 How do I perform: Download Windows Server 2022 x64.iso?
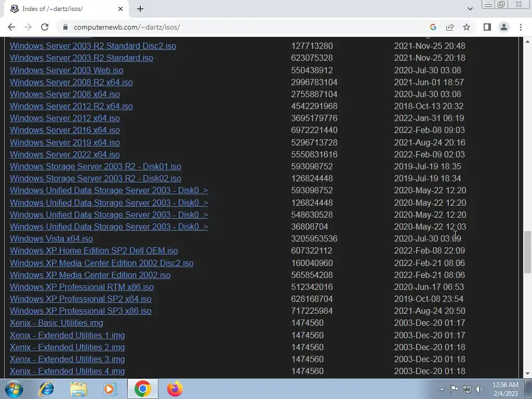point(65,154)
